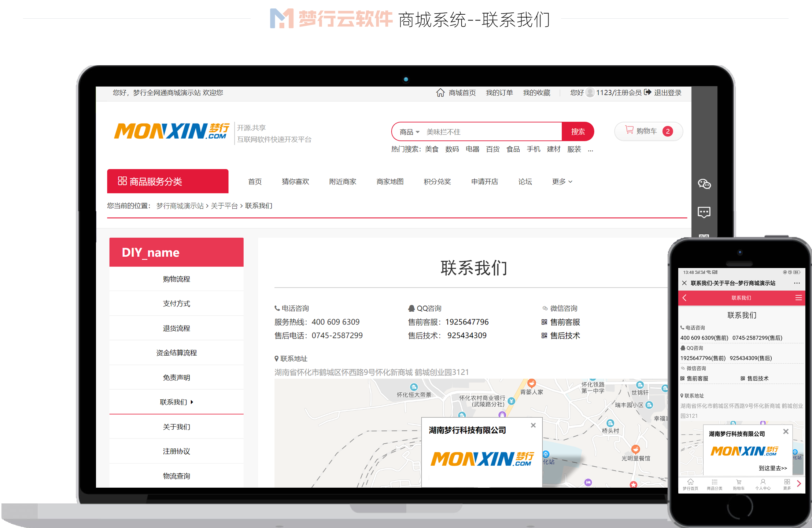Screen dimensions: 812x528
Task: Select 关于我们 in the left sidebar
Action: (x=176, y=427)
